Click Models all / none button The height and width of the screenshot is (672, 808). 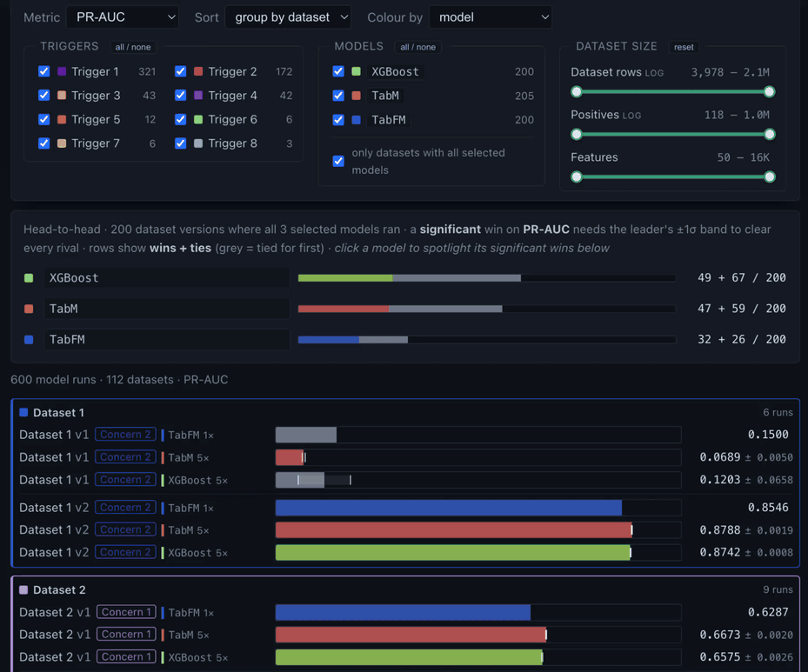(x=417, y=47)
